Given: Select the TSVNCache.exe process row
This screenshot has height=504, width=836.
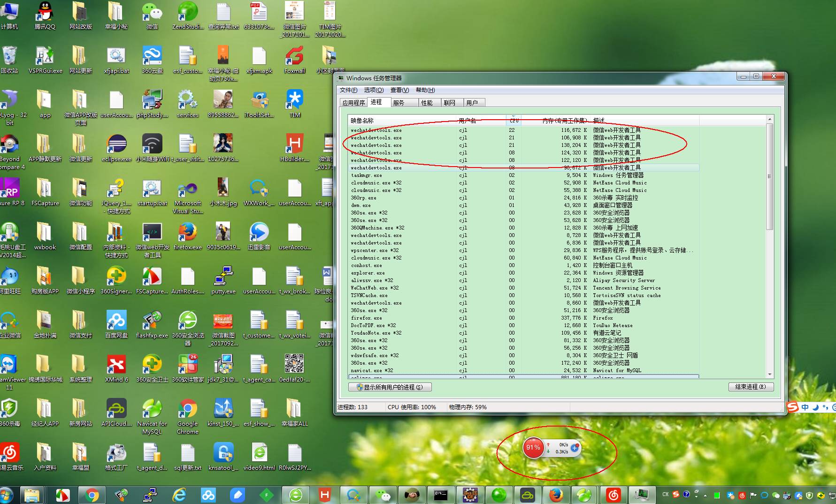Looking at the screenshot, I should tap(523, 295).
